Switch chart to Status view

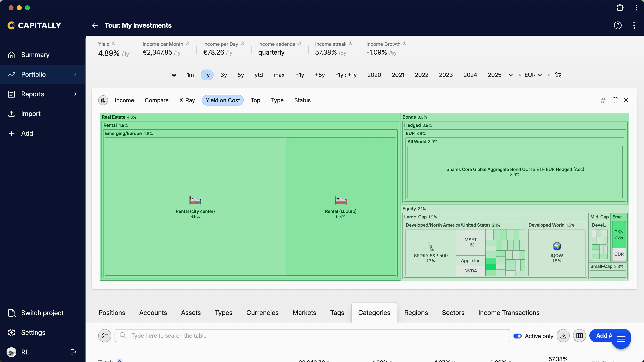pyautogui.click(x=302, y=100)
